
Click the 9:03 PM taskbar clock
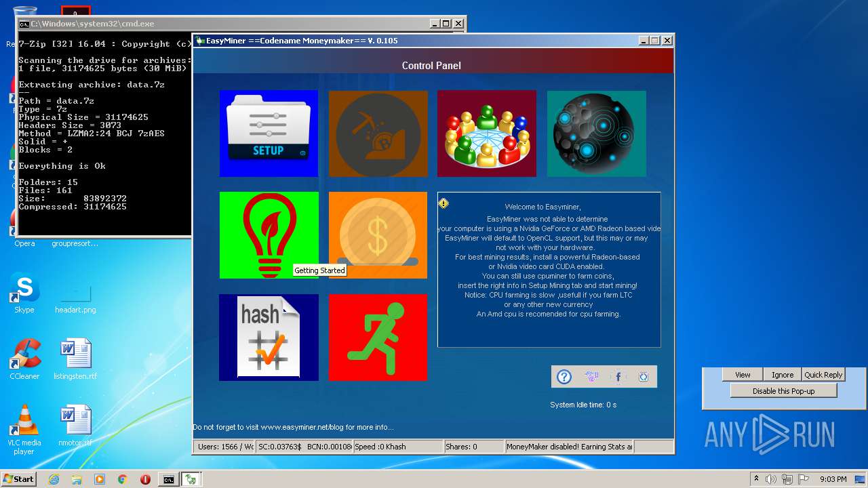(833, 479)
